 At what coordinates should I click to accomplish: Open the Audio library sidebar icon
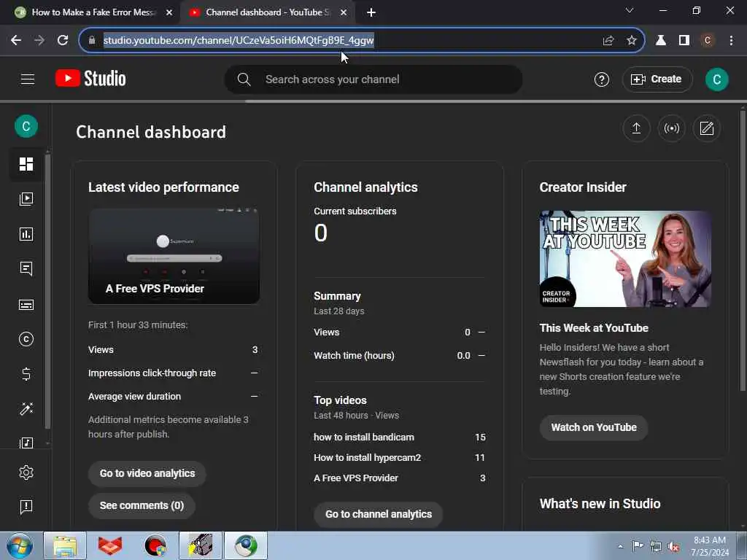click(26, 443)
